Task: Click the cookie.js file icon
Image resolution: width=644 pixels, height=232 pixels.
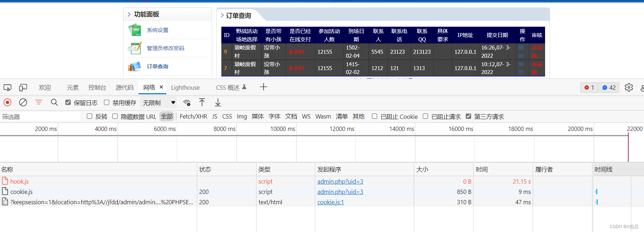Action: [5, 191]
